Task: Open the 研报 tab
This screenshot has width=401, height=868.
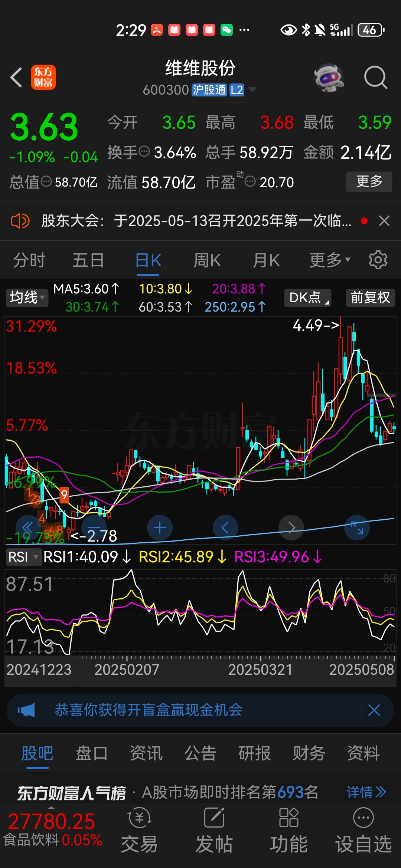Action: (x=255, y=754)
